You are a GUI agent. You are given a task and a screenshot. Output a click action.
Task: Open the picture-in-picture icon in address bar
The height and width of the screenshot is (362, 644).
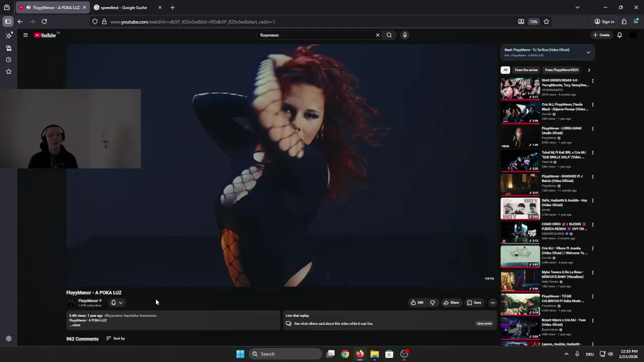[521, 22]
